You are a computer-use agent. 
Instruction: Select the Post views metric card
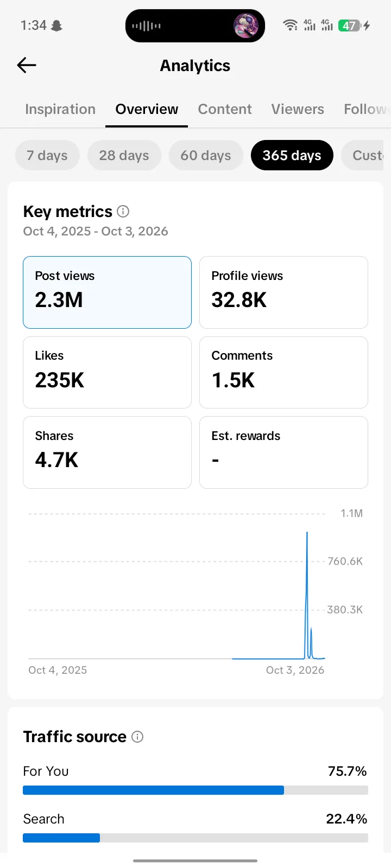coord(107,292)
